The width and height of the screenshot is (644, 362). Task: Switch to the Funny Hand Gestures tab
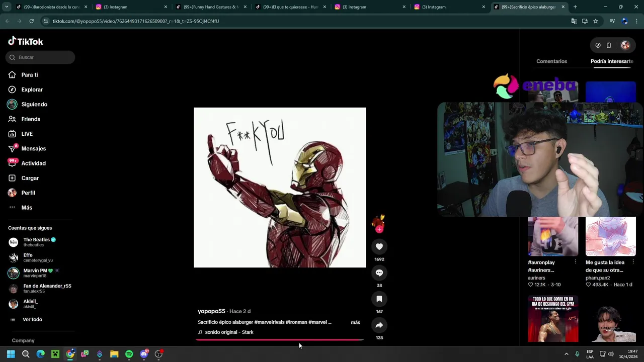pyautogui.click(x=211, y=7)
